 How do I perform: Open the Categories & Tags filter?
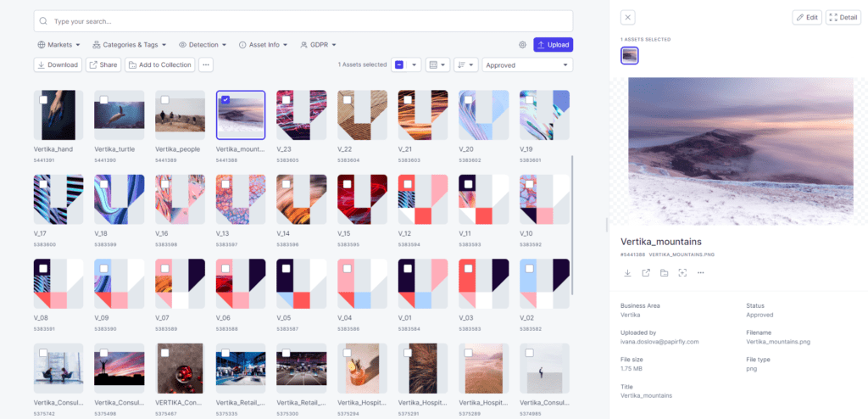click(130, 45)
